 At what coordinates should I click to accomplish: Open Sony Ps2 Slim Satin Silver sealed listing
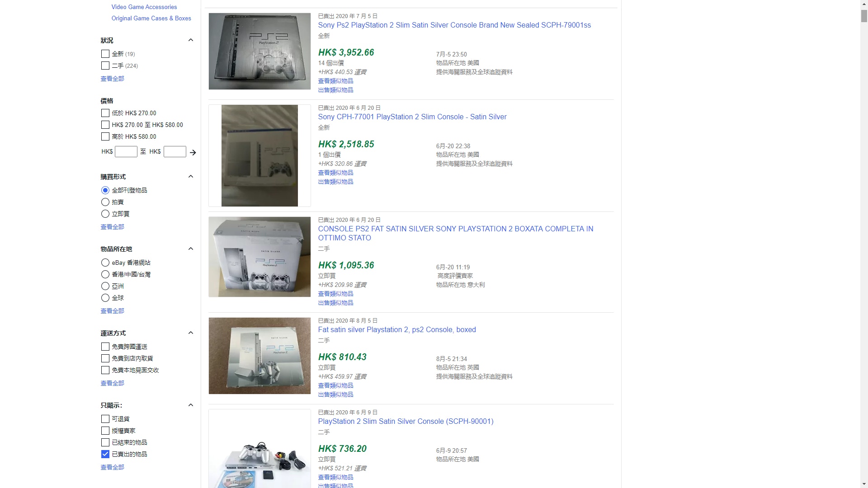click(x=454, y=25)
